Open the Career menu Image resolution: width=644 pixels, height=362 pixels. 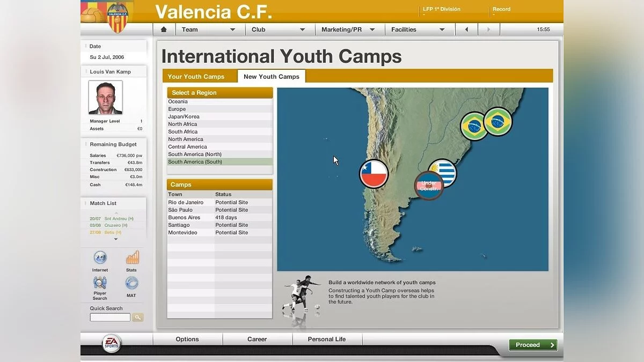257,339
